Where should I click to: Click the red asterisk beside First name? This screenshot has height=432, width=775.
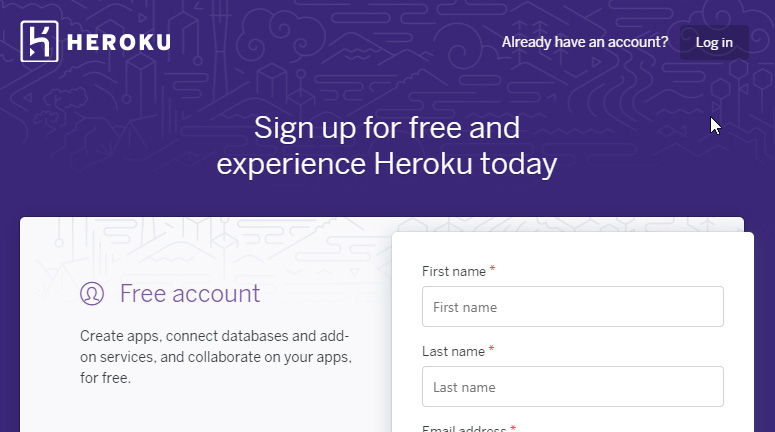pyautogui.click(x=492, y=269)
